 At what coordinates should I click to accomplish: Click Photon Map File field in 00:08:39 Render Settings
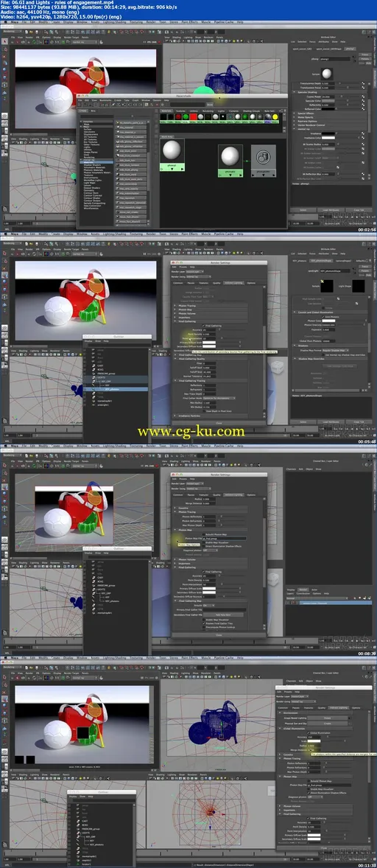point(225,539)
